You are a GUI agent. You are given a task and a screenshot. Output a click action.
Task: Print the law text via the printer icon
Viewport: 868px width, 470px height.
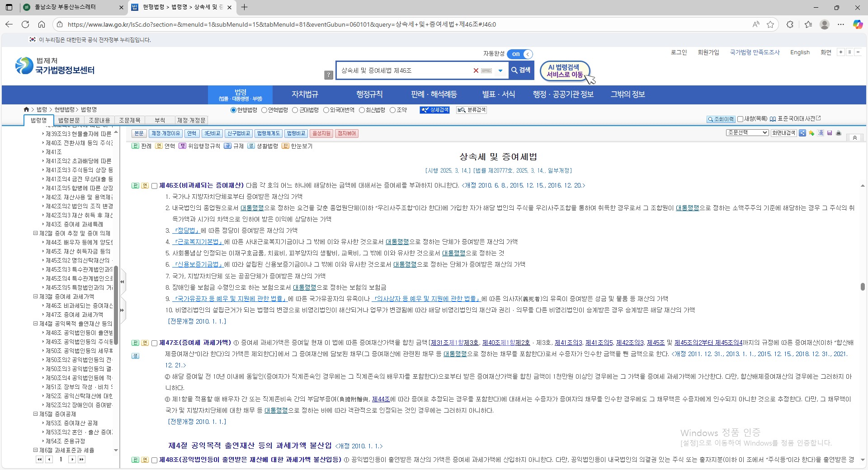(838, 133)
